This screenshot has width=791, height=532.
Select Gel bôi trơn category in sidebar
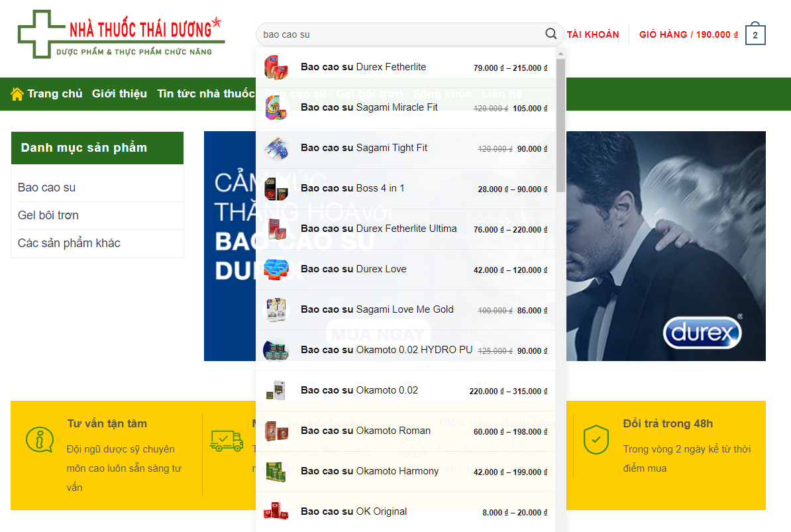pyautogui.click(x=48, y=215)
